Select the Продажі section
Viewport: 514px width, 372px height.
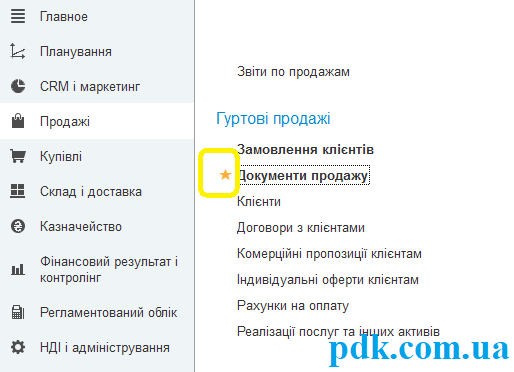tap(65, 121)
